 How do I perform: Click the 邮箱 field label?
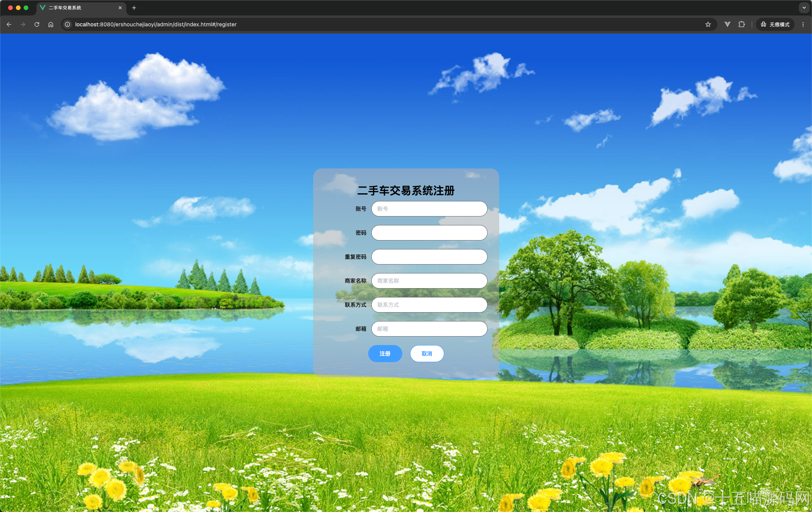(x=361, y=329)
